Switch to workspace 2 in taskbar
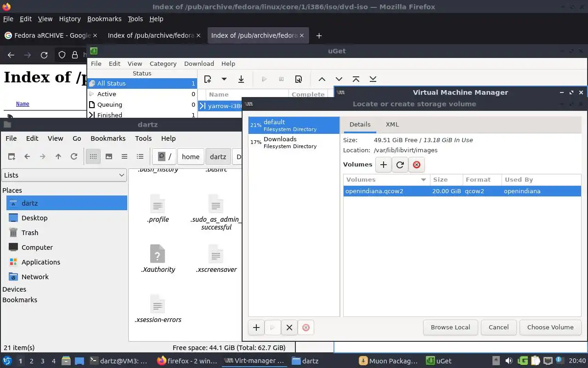Viewport: 588px width, 368px height. (x=32, y=361)
